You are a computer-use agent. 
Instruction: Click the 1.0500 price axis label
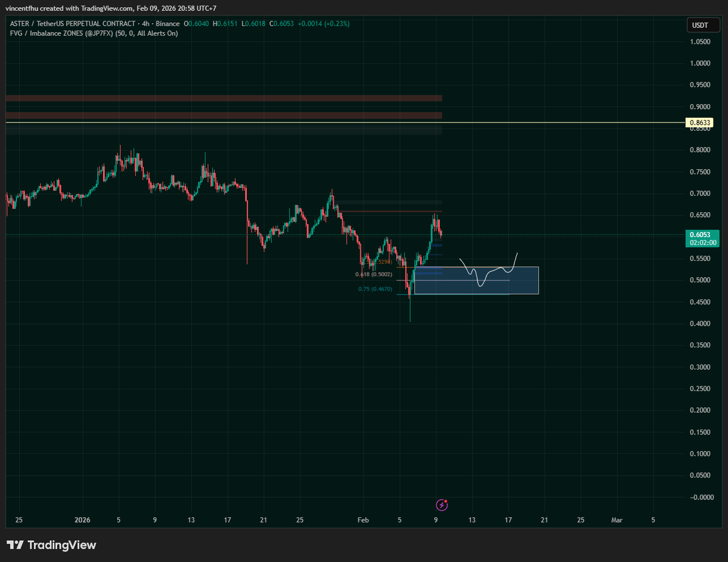click(701, 42)
